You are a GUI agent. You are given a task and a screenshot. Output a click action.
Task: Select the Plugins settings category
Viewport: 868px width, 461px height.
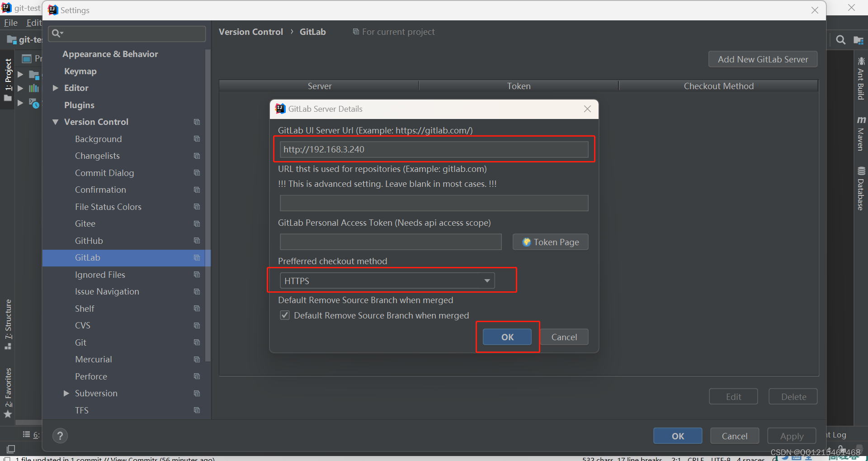[79, 105]
